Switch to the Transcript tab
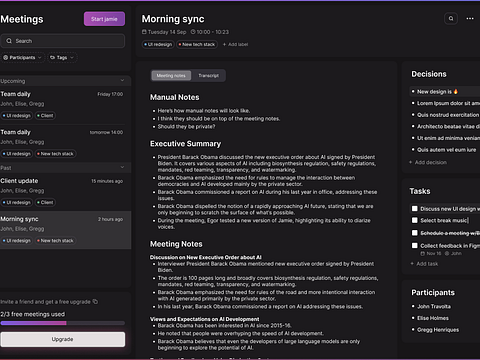 [x=209, y=76]
